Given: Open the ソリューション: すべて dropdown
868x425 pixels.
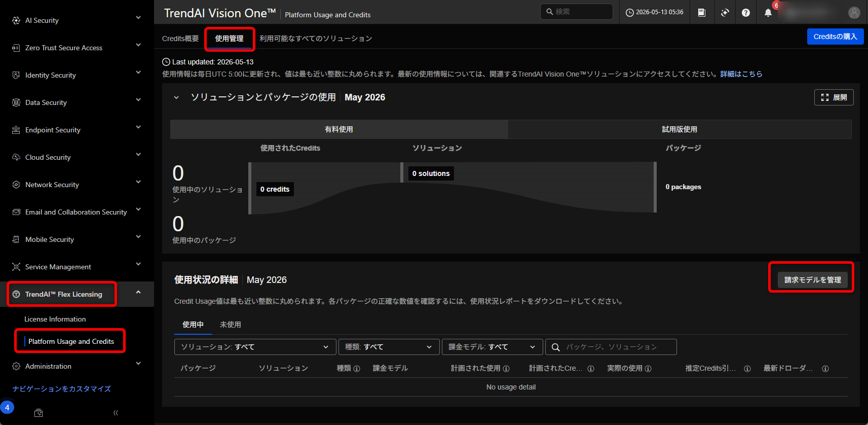Looking at the screenshot, I should 255,347.
